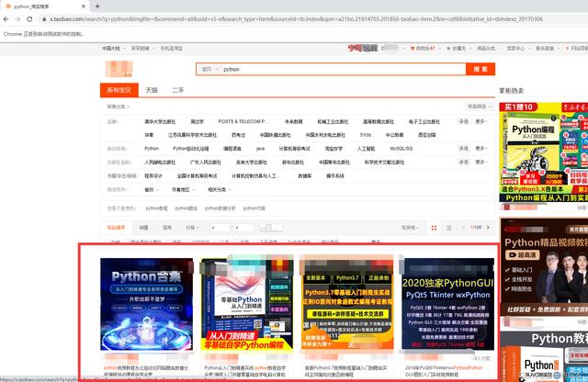This screenshot has height=382, width=588.
Task: Select the 天猫 tab
Action: tap(152, 90)
